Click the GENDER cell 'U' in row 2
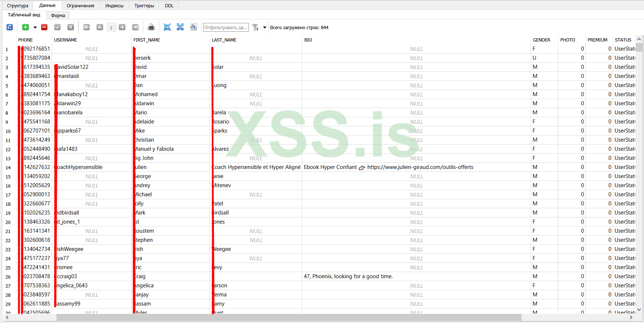The height and width of the screenshot is (323, 644). 545,58
